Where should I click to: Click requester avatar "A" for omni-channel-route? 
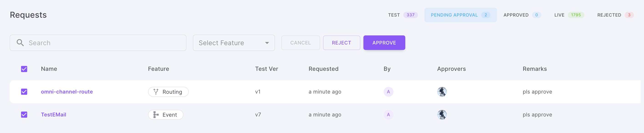pos(388,92)
